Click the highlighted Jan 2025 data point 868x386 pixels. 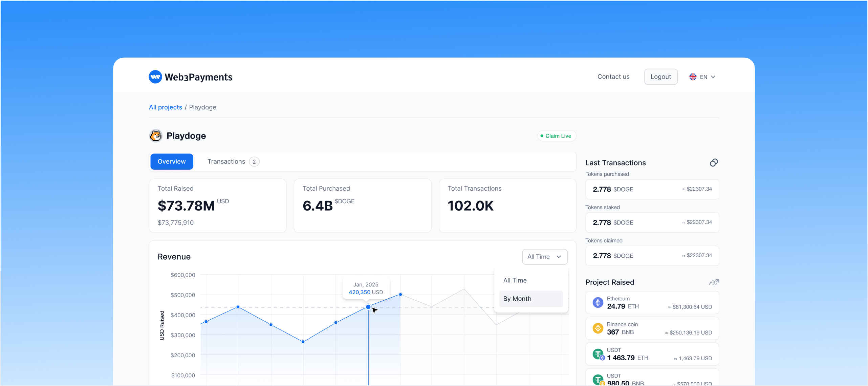pos(368,307)
